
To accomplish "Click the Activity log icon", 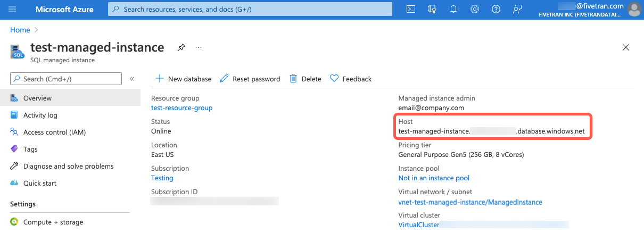I will 14,115.
